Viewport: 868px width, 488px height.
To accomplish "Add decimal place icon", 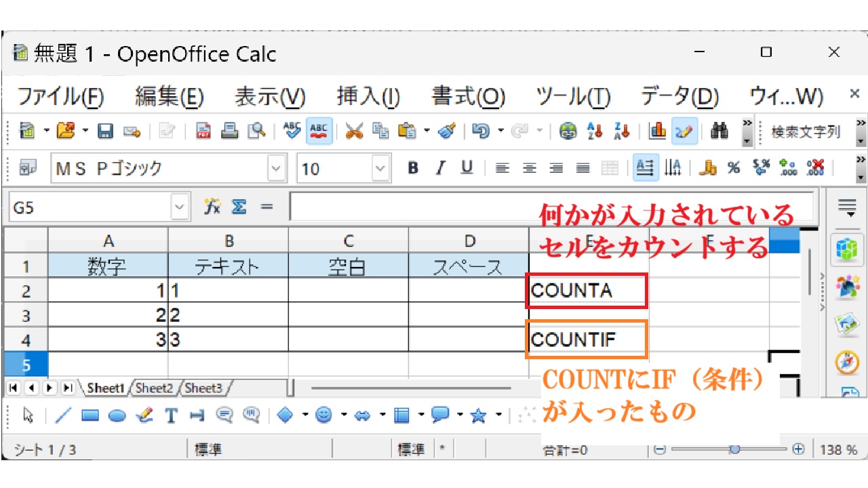I will coord(788,168).
